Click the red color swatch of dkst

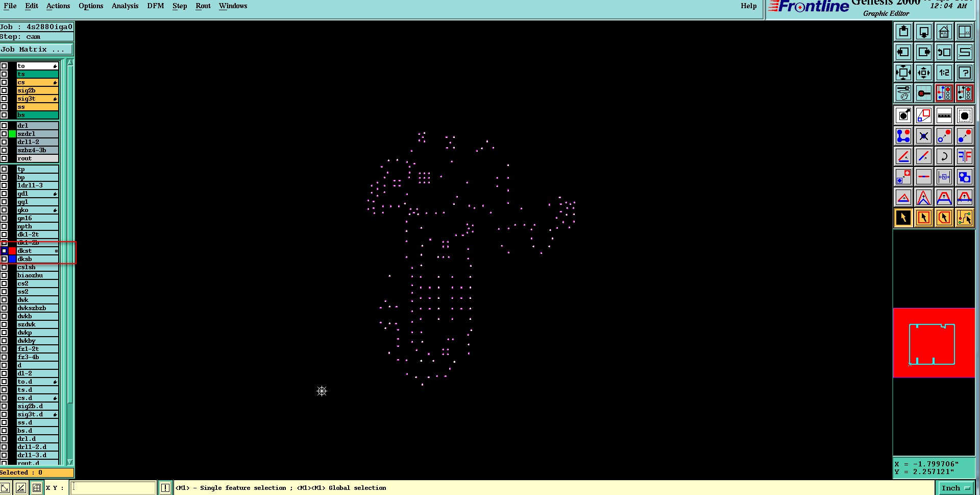12,251
